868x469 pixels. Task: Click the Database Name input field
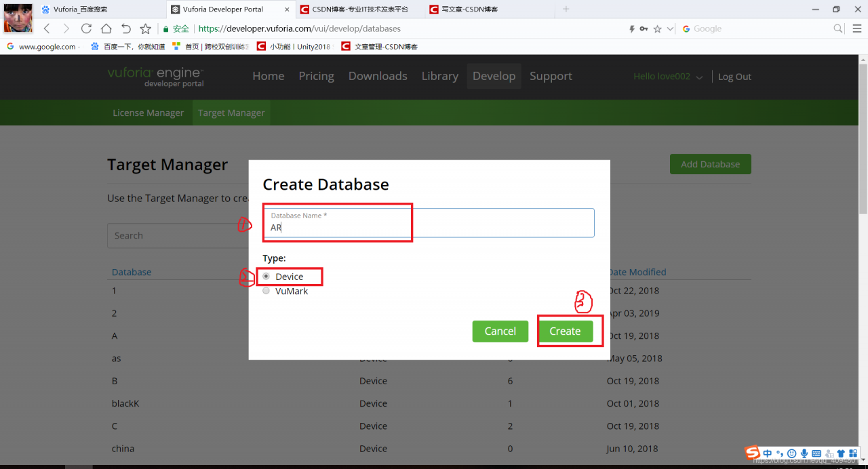point(429,223)
